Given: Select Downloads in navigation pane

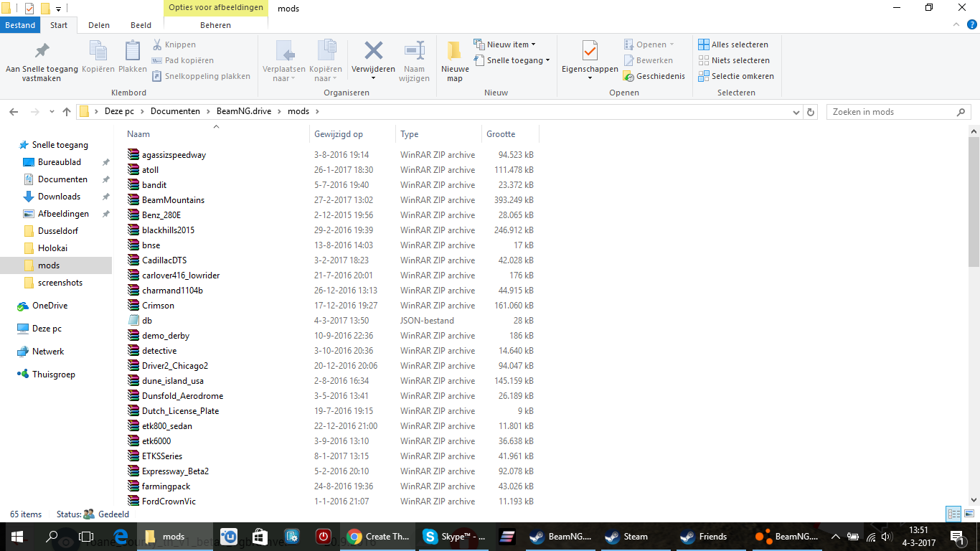Looking at the screenshot, I should point(59,197).
